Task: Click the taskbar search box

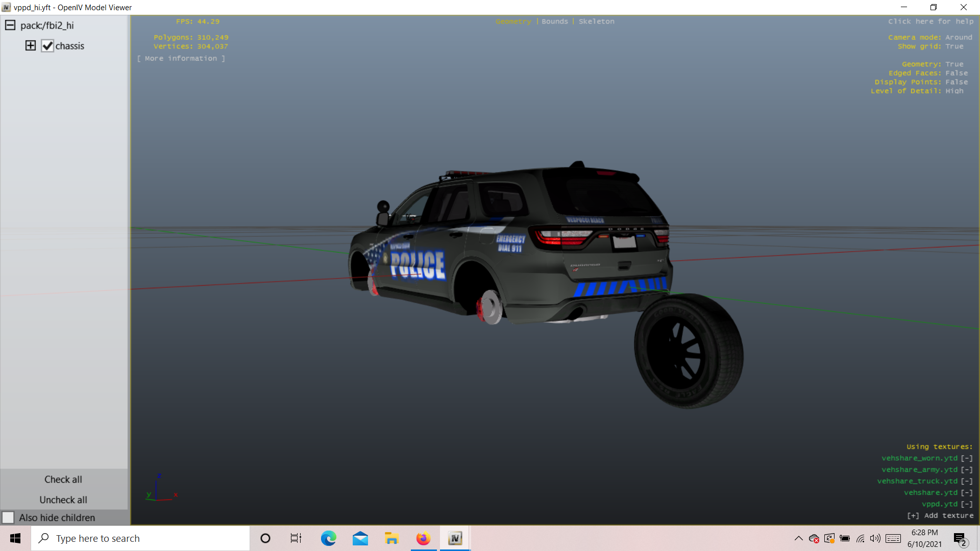Action: point(140,538)
